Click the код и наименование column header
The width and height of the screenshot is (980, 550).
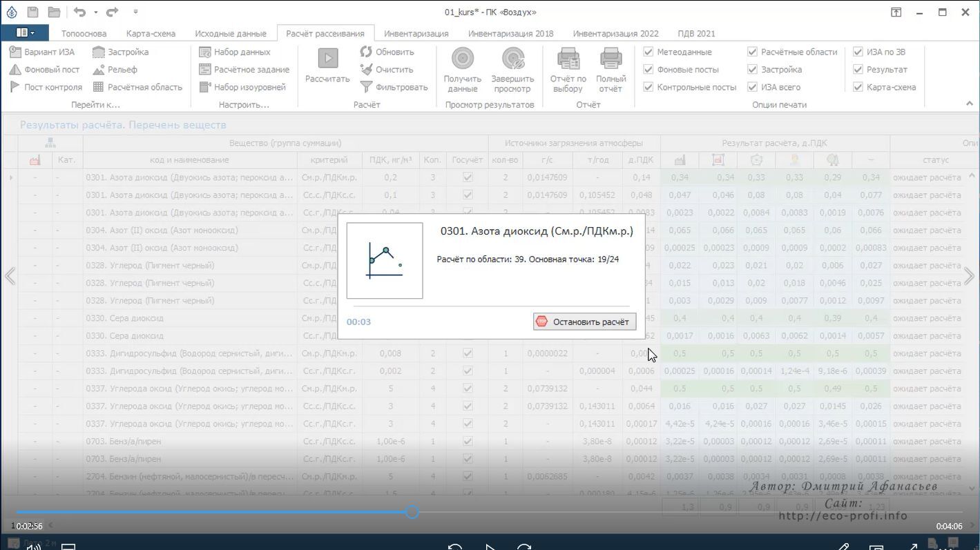coord(189,160)
